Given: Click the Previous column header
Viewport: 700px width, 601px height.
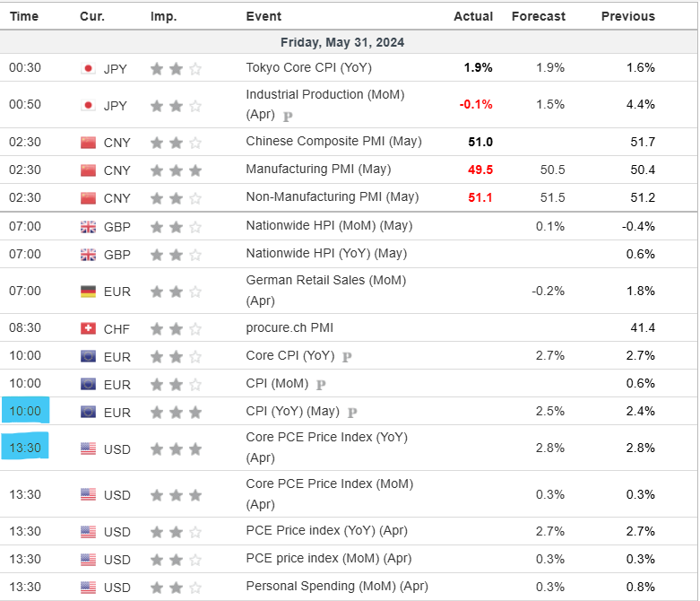Looking at the screenshot, I should pyautogui.click(x=627, y=16).
